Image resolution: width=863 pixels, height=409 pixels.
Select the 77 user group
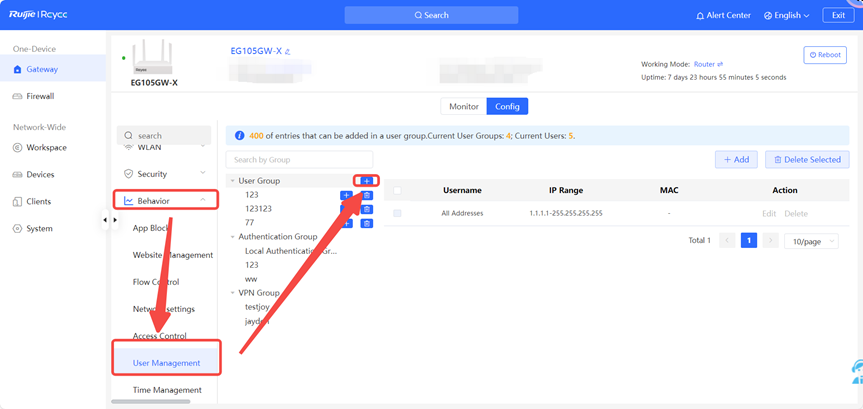tap(249, 223)
